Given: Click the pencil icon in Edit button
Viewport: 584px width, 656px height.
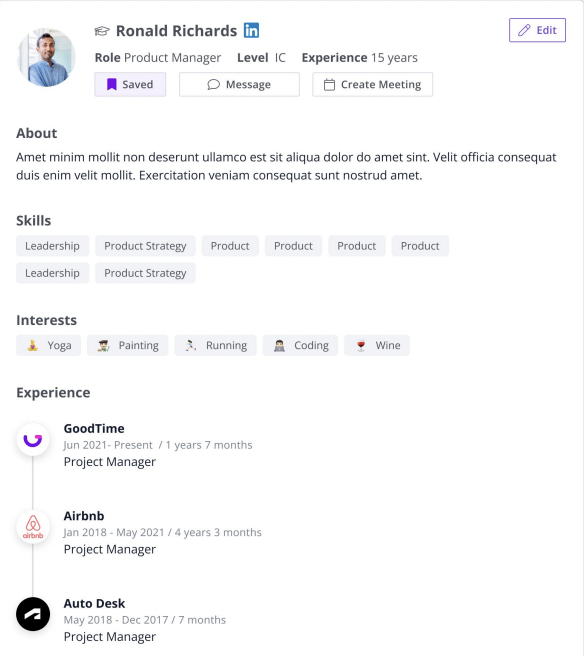Looking at the screenshot, I should (x=524, y=30).
